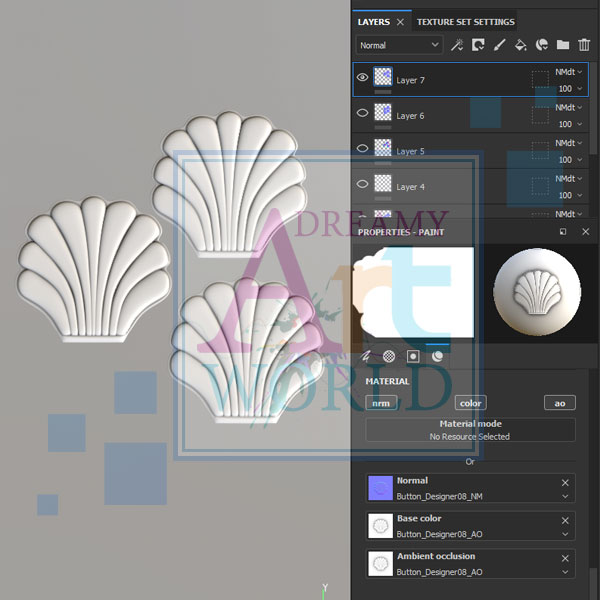Open the Normal blending mode dropdown
The image size is (600, 600).
tap(400, 45)
